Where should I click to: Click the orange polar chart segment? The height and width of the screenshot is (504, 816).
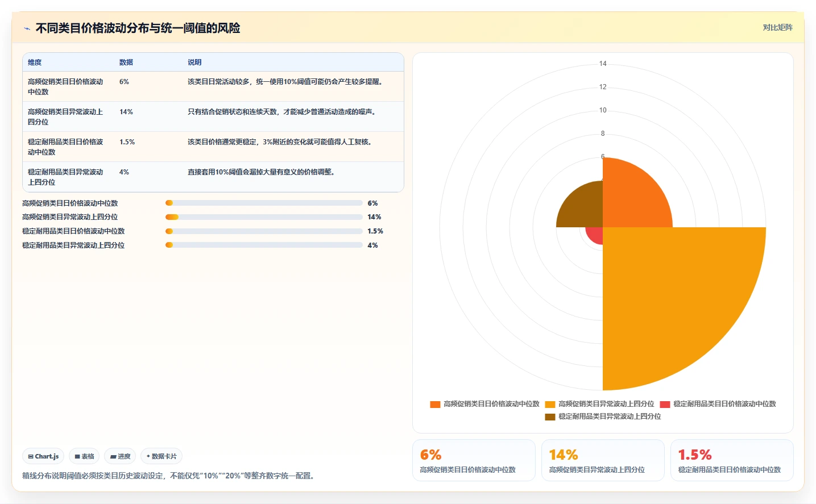(x=631, y=199)
